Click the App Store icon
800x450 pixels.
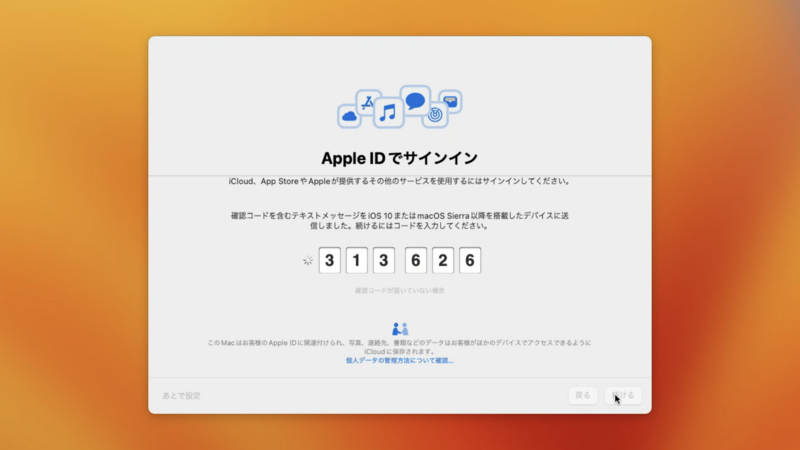point(368,103)
